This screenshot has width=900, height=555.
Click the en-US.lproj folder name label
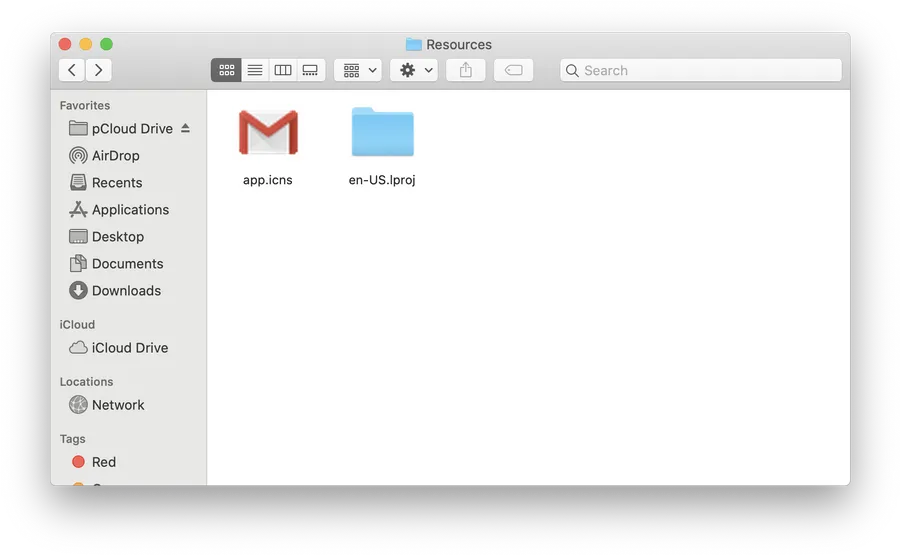(382, 180)
